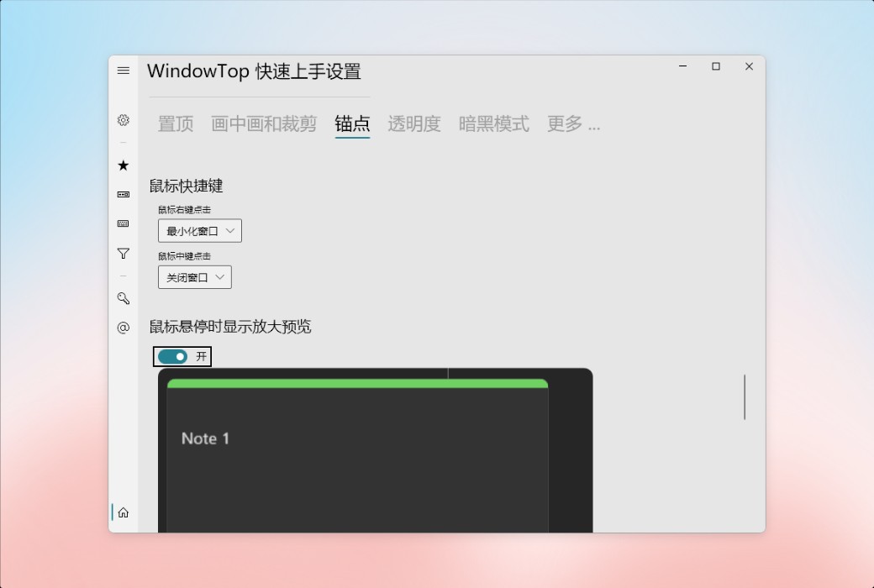Open the key license sidebar icon
The image size is (874, 588).
click(x=124, y=298)
